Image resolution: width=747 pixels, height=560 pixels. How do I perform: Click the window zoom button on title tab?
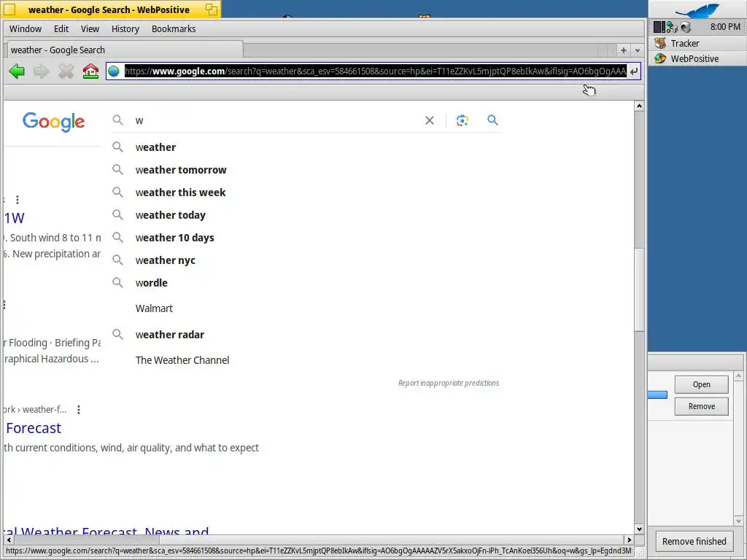pyautogui.click(x=211, y=9)
